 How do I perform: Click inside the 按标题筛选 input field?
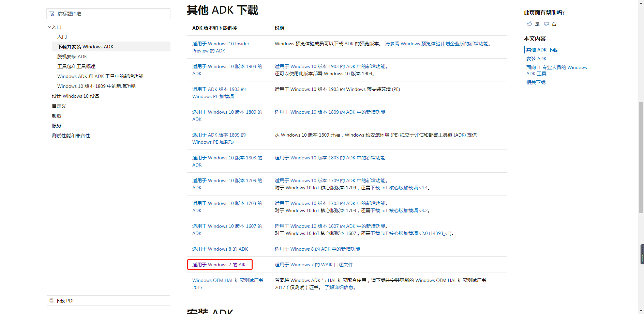[x=109, y=13]
